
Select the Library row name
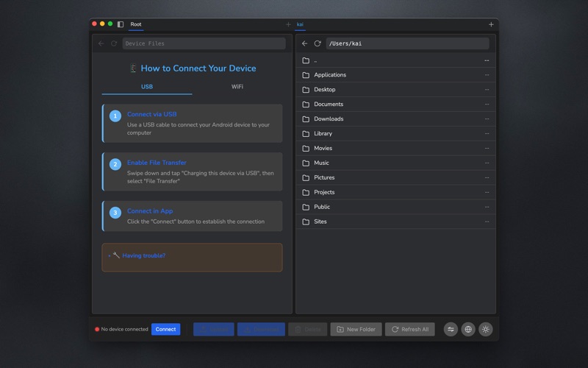[x=323, y=134]
